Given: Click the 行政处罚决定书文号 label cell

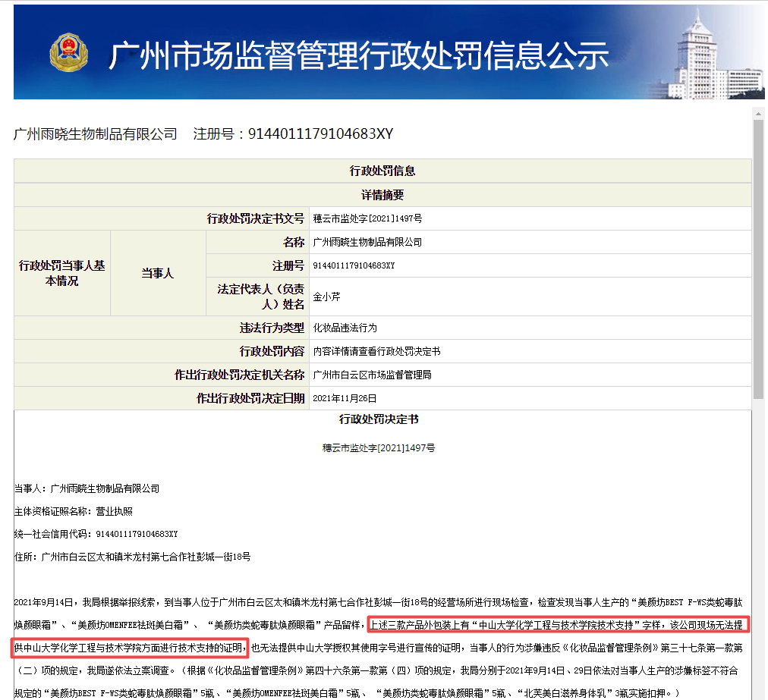Looking at the screenshot, I should [x=162, y=218].
